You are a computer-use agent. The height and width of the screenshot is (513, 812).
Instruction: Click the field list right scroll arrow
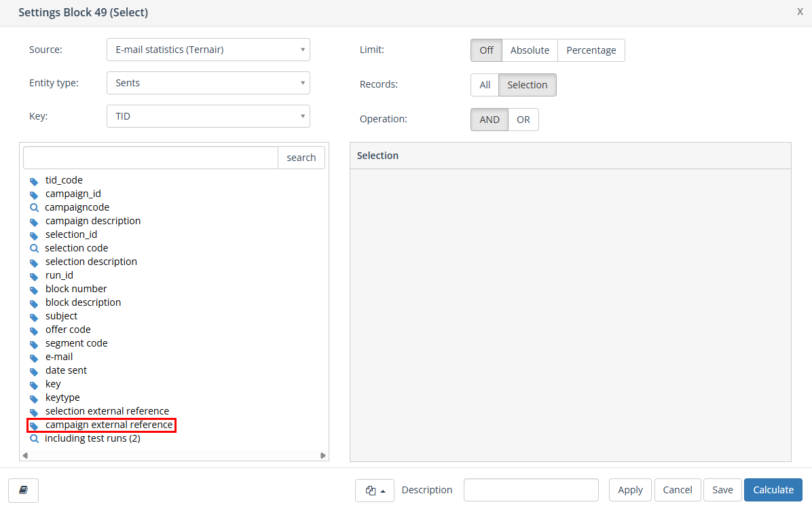(x=323, y=455)
